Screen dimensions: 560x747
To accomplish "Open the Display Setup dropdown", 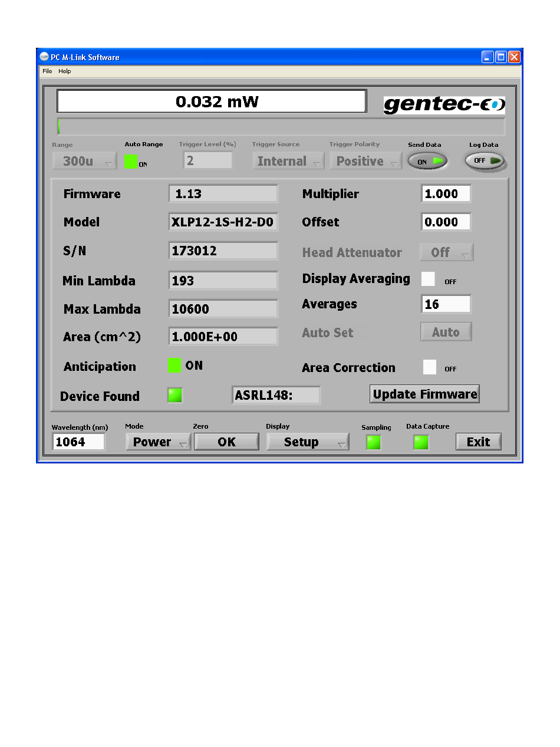I will coord(308,442).
